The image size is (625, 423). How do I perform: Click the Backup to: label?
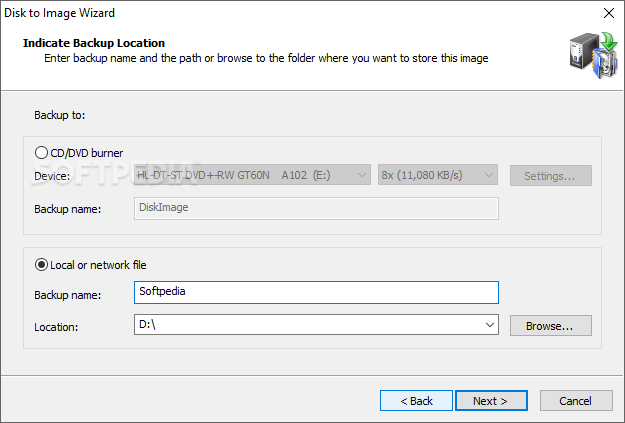click(x=60, y=115)
